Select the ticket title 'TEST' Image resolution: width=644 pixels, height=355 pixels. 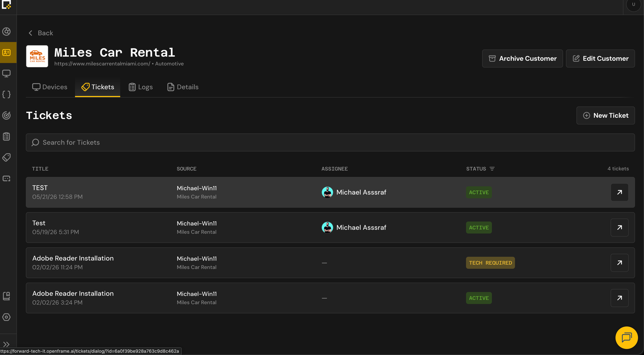pos(40,188)
